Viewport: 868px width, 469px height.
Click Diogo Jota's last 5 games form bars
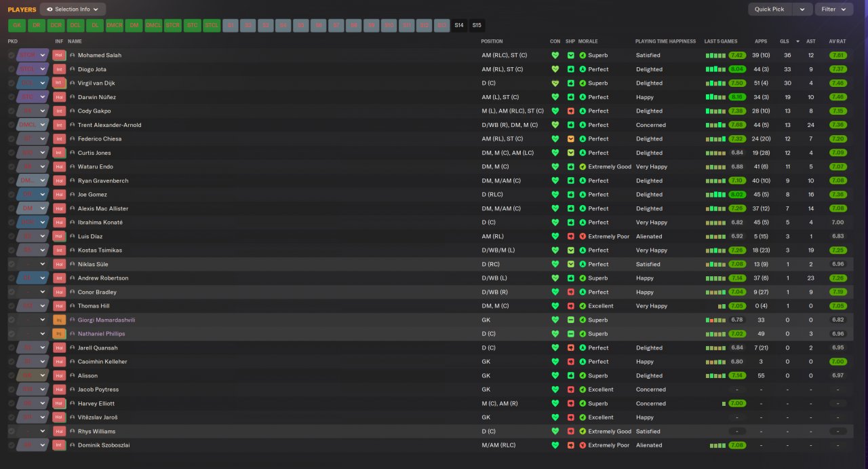click(x=715, y=69)
